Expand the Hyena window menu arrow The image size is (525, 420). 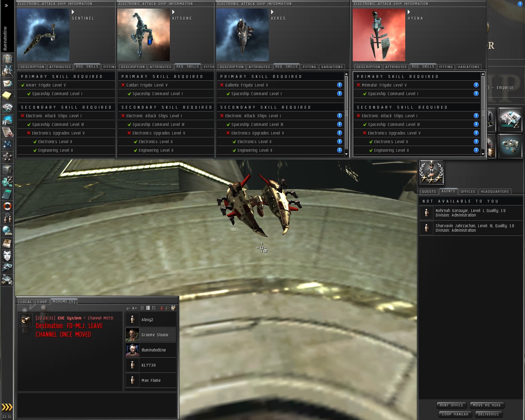coord(409,12)
